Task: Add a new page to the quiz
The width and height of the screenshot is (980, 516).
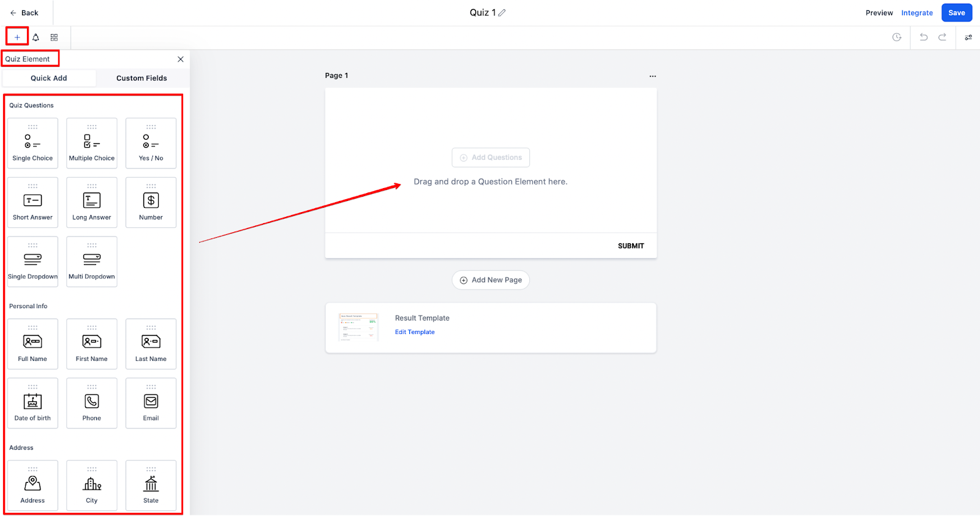Action: [x=491, y=280]
